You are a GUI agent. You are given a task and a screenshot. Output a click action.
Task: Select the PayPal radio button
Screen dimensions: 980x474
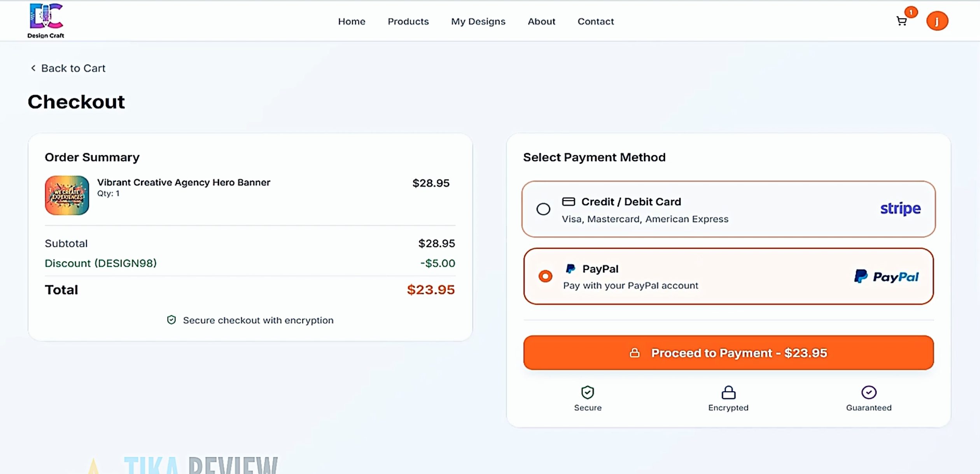tap(545, 276)
